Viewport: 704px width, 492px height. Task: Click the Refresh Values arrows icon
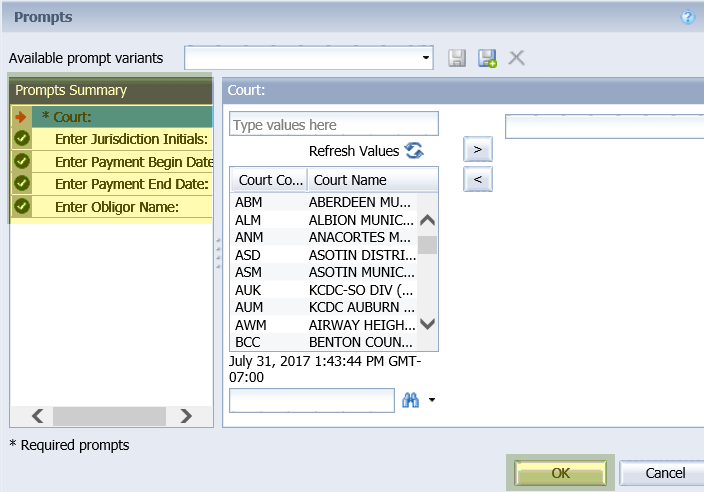click(x=414, y=150)
